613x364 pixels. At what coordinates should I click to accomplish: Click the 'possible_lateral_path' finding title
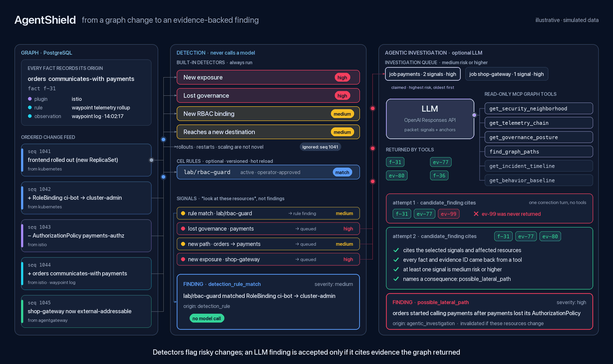pyautogui.click(x=443, y=302)
